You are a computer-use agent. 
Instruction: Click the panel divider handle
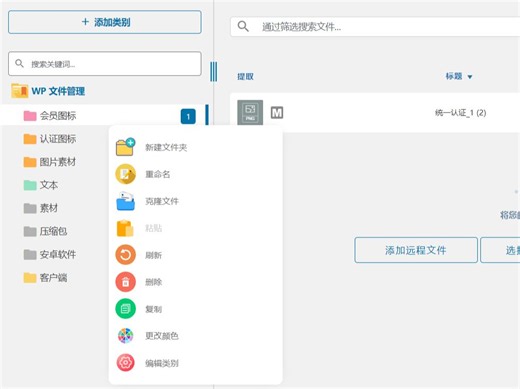coord(214,71)
